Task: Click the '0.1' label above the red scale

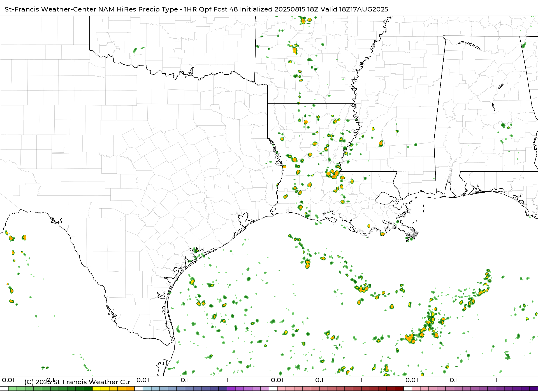Action: (319, 380)
